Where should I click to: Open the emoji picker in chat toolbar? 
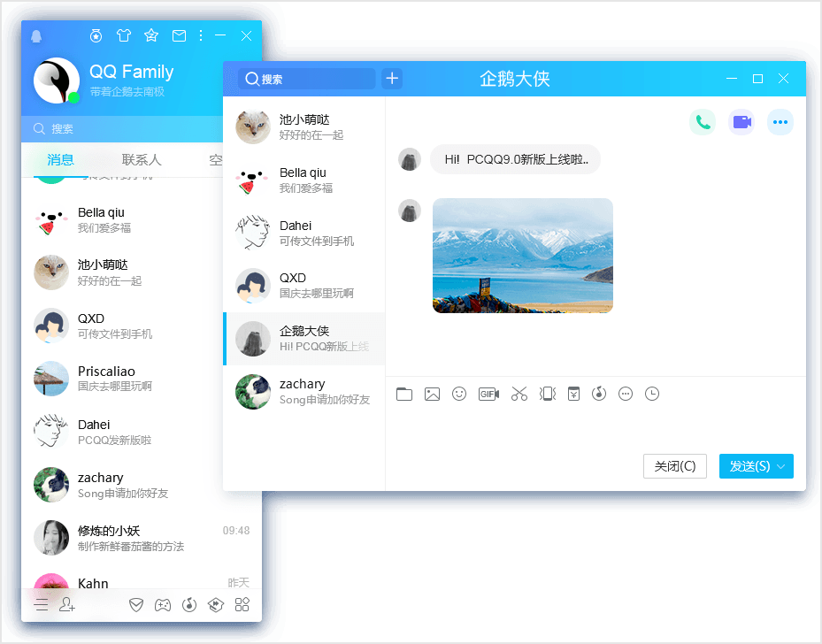(458, 395)
